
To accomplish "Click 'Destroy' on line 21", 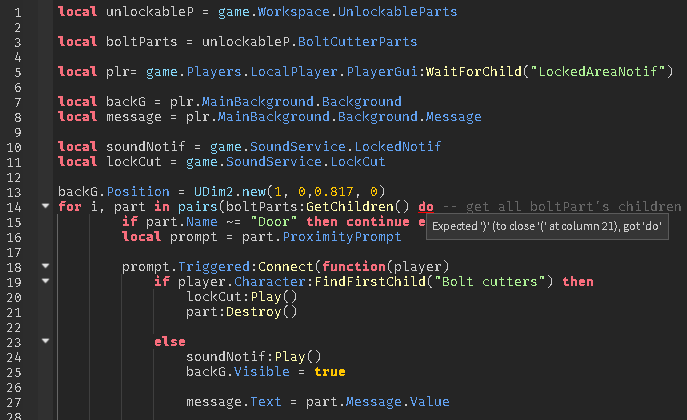I will click(x=254, y=311).
